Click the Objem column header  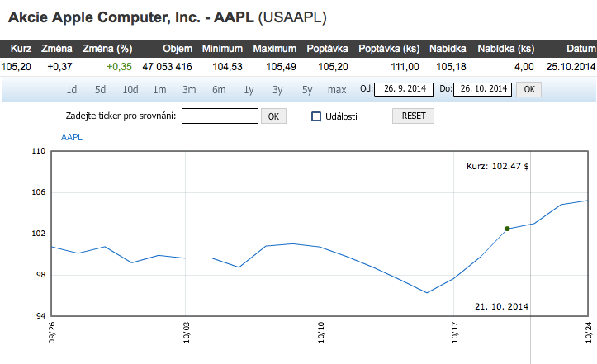coord(178,49)
